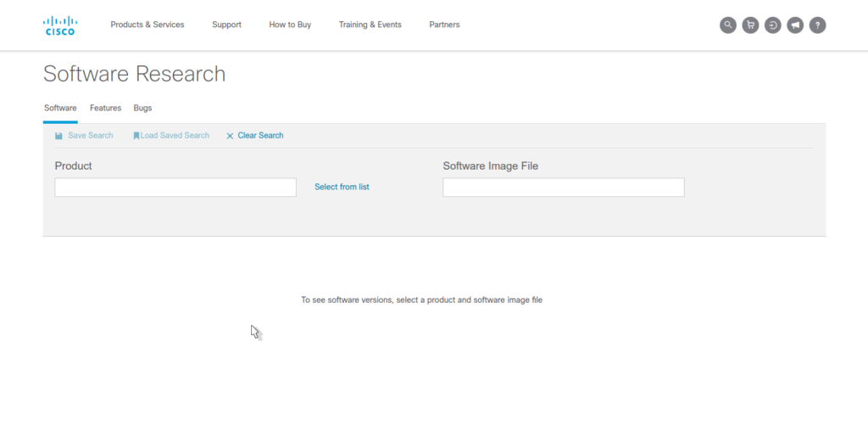Expand the Training & Events menu

(x=370, y=25)
